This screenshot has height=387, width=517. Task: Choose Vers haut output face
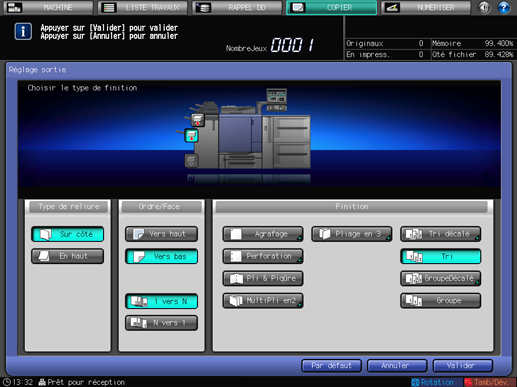pos(161,234)
